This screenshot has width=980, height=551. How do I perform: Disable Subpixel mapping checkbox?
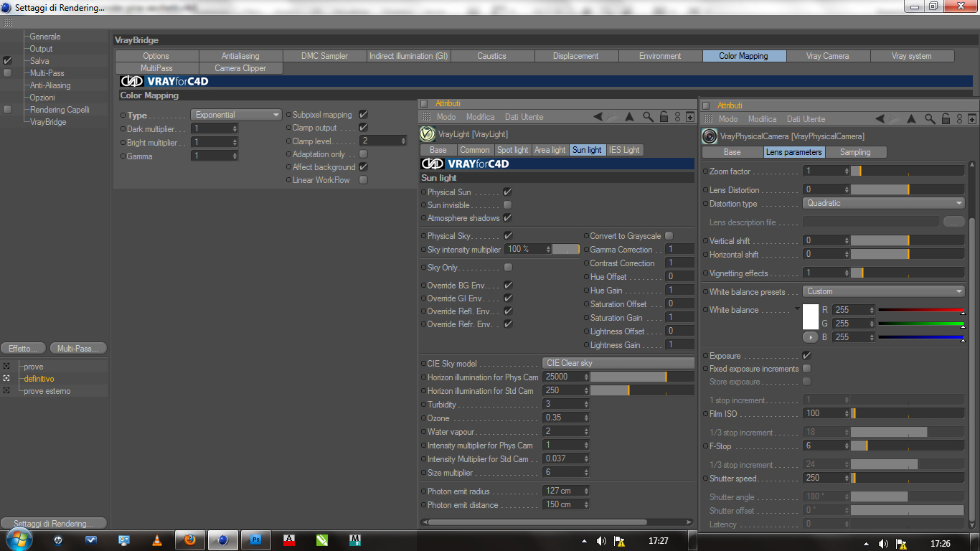(x=364, y=115)
